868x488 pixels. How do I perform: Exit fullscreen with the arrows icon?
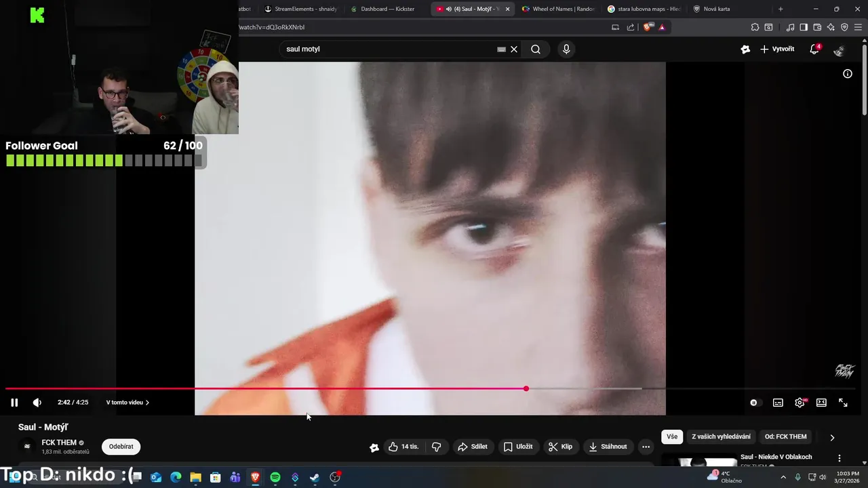tap(843, 403)
